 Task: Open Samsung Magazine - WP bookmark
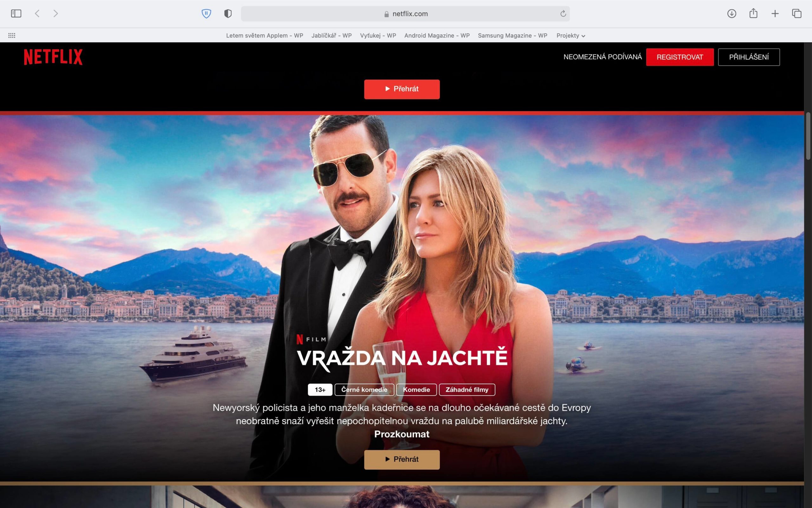click(512, 35)
